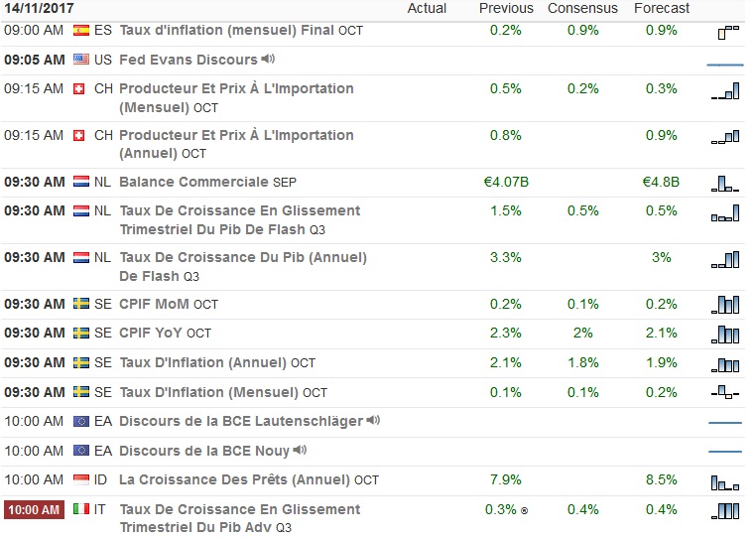This screenshot has height=540, width=756.
Task: Open mini chart for La Croissance Des Prêts
Action: [725, 481]
